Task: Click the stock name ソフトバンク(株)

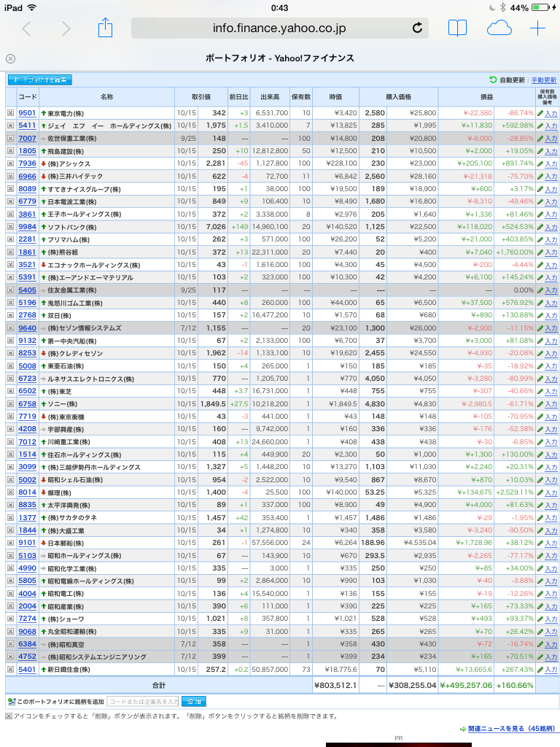Action: pos(72,228)
